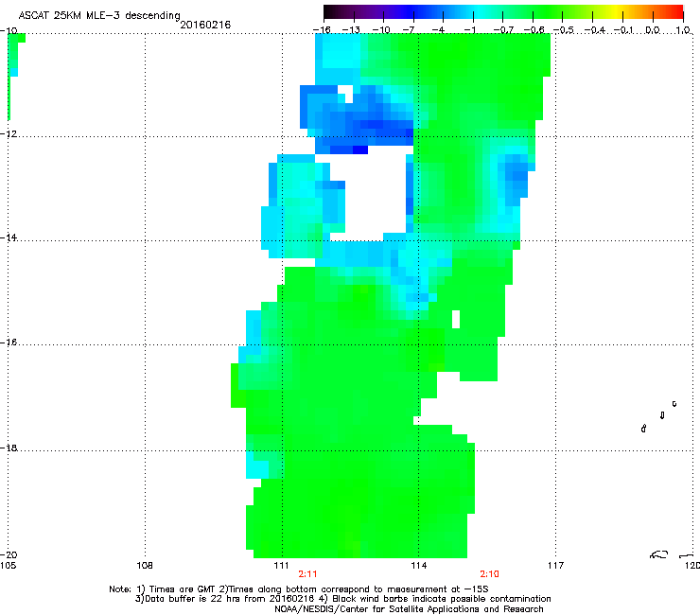Click the latitude axis label '-18'
Screen dimensions: 700x615
pyautogui.click(x=9, y=448)
